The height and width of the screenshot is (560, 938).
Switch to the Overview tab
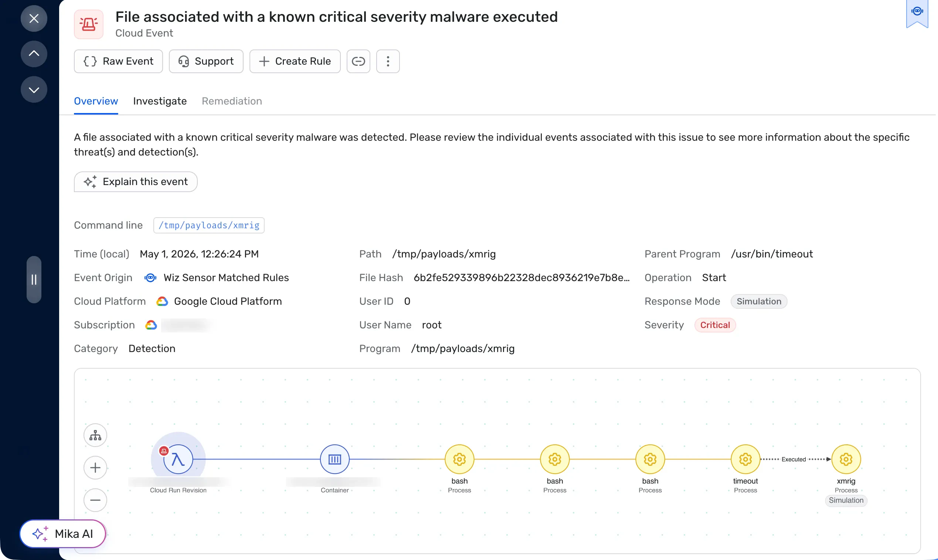click(x=96, y=101)
